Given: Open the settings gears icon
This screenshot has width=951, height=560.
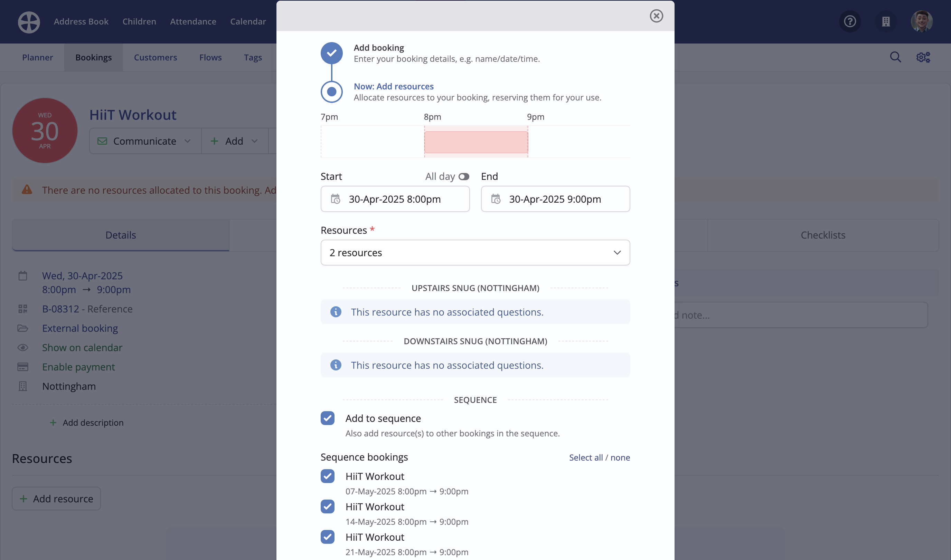Looking at the screenshot, I should (x=923, y=57).
